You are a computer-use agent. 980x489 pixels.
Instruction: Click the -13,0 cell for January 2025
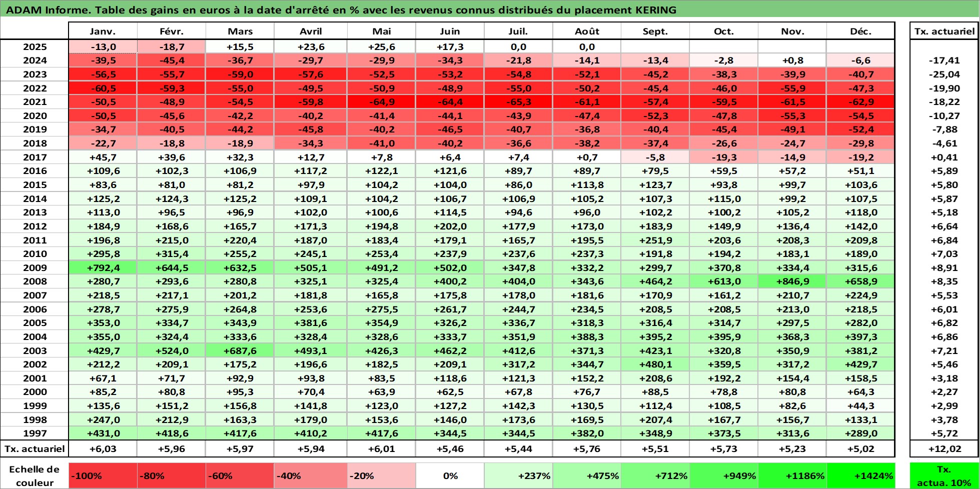click(103, 46)
